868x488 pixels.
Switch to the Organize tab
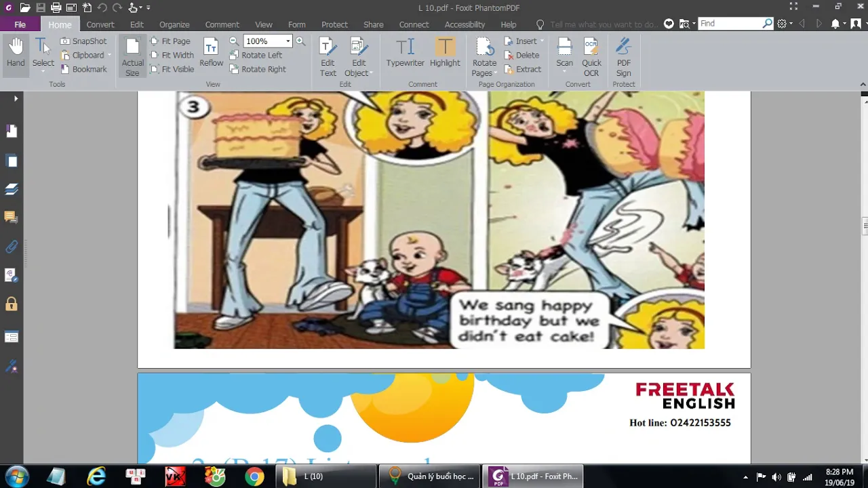(x=174, y=24)
